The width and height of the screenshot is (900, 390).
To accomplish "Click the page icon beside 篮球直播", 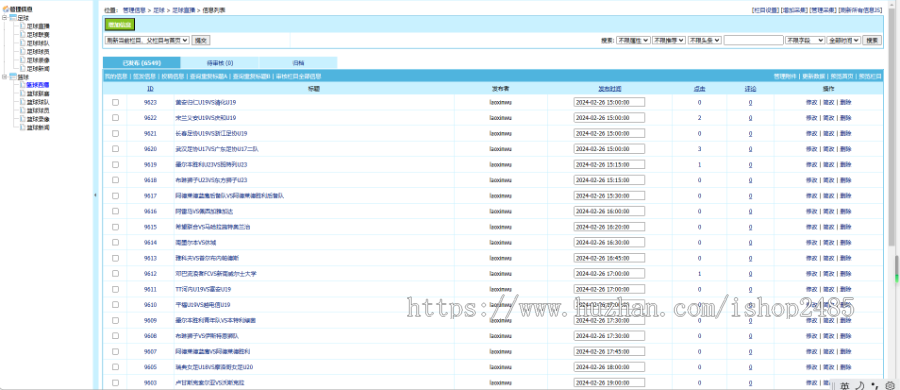I will [x=23, y=85].
